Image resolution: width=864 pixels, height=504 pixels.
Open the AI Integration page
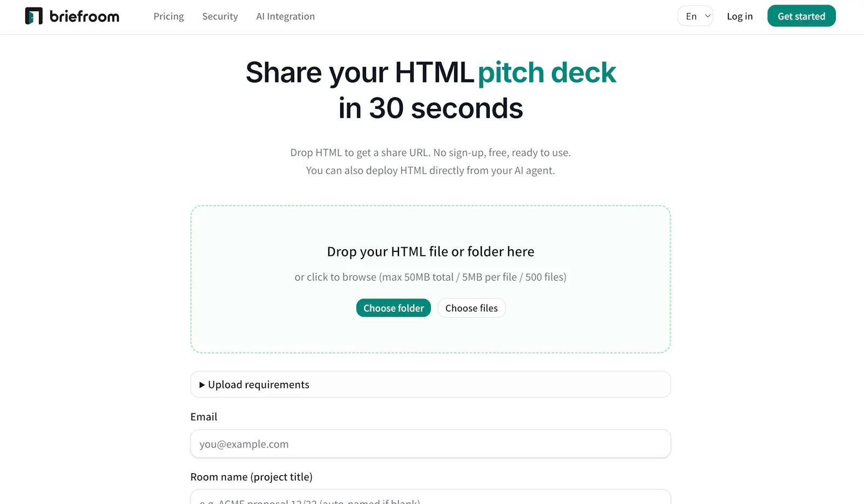(285, 16)
